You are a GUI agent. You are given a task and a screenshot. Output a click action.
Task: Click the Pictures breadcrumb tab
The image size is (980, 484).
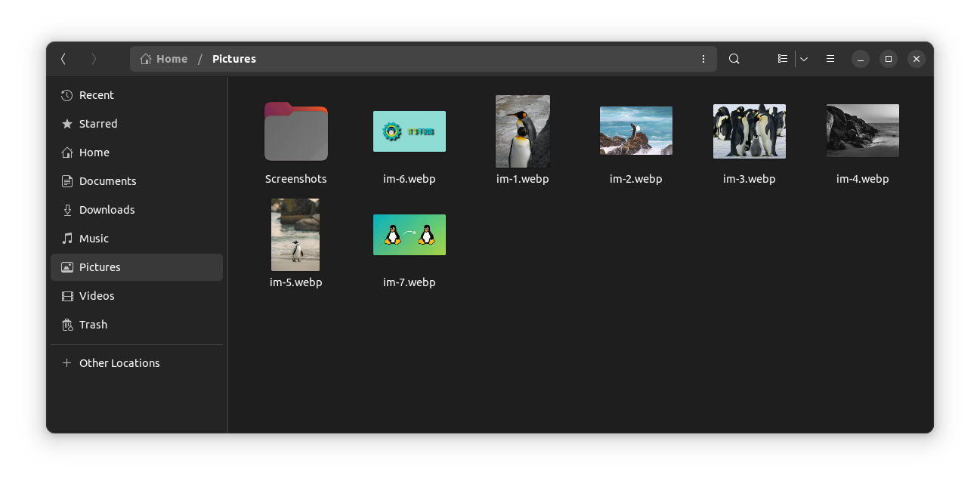(233, 58)
